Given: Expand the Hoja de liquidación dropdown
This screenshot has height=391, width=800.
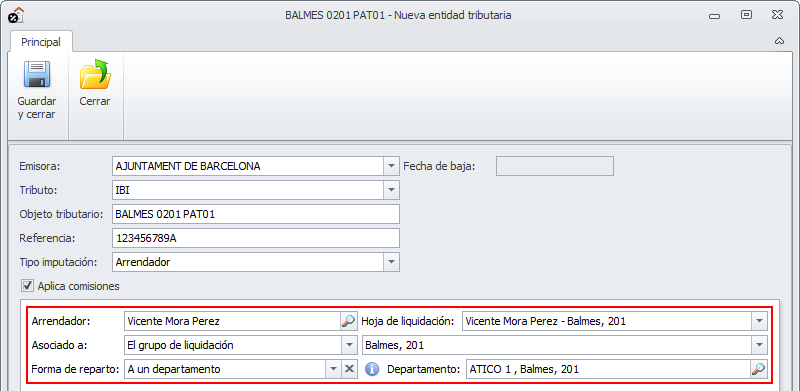Looking at the screenshot, I should click(759, 321).
